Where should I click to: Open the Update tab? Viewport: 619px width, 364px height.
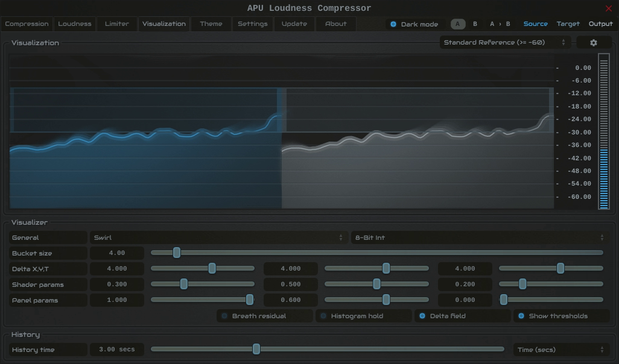pos(294,24)
